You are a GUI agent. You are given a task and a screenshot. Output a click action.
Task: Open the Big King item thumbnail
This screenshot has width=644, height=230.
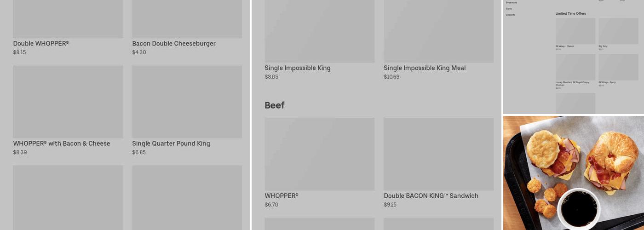(x=618, y=31)
